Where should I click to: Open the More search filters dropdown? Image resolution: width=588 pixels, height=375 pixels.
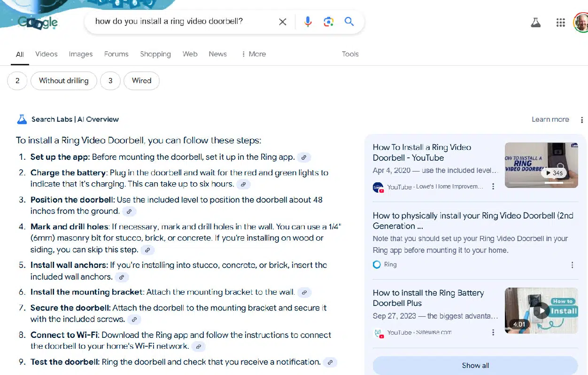[x=254, y=54]
